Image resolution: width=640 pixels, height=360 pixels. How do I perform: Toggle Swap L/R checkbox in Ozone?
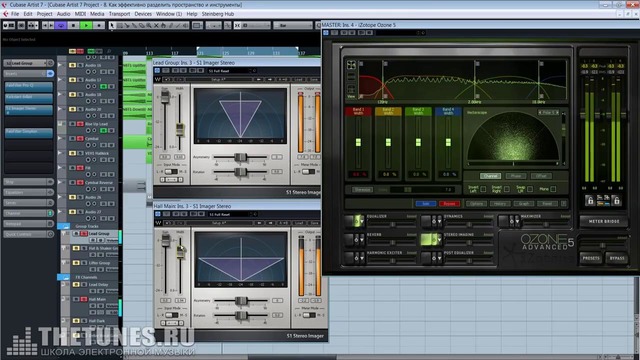point(530,189)
